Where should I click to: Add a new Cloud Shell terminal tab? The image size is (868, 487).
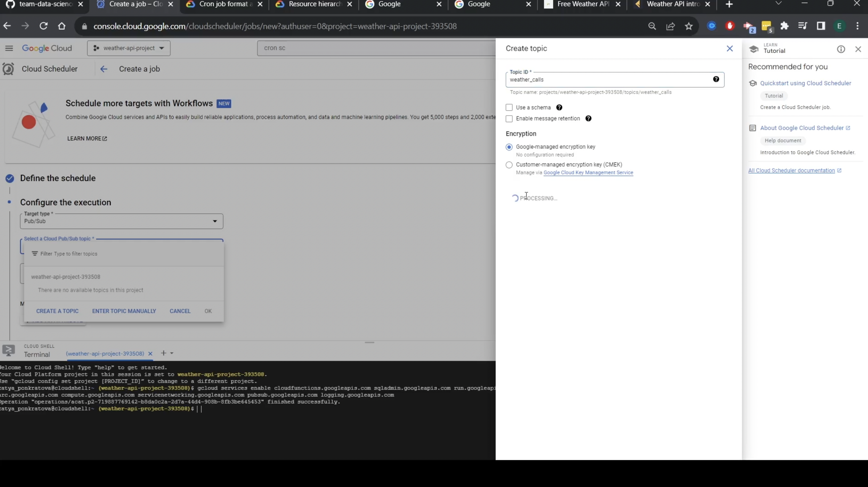163,353
